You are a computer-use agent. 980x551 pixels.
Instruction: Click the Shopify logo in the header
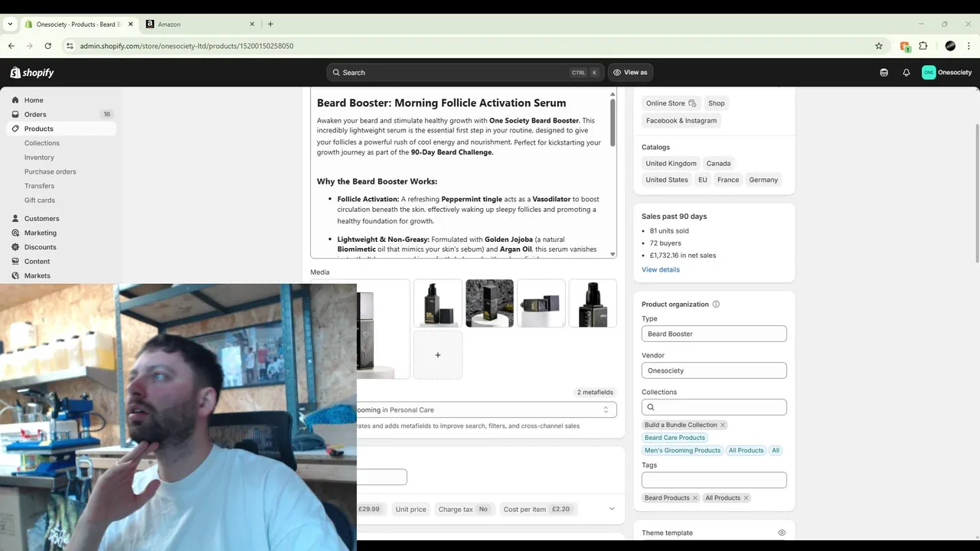(x=32, y=73)
